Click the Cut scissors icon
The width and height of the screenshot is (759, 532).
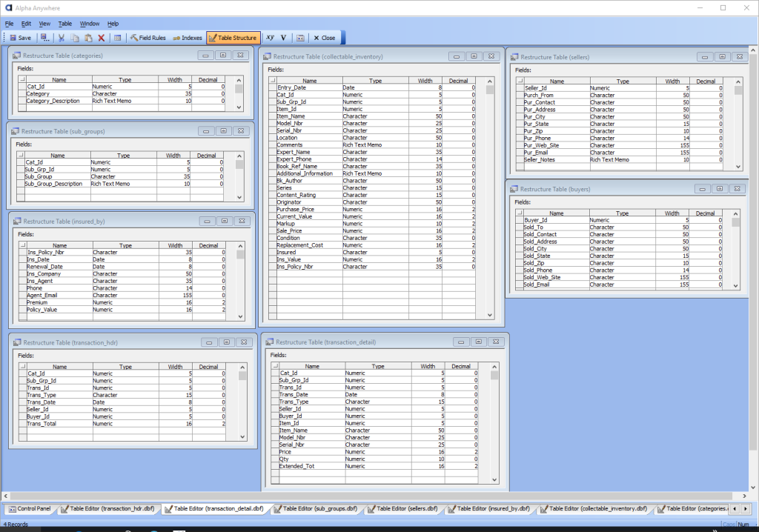pyautogui.click(x=62, y=38)
